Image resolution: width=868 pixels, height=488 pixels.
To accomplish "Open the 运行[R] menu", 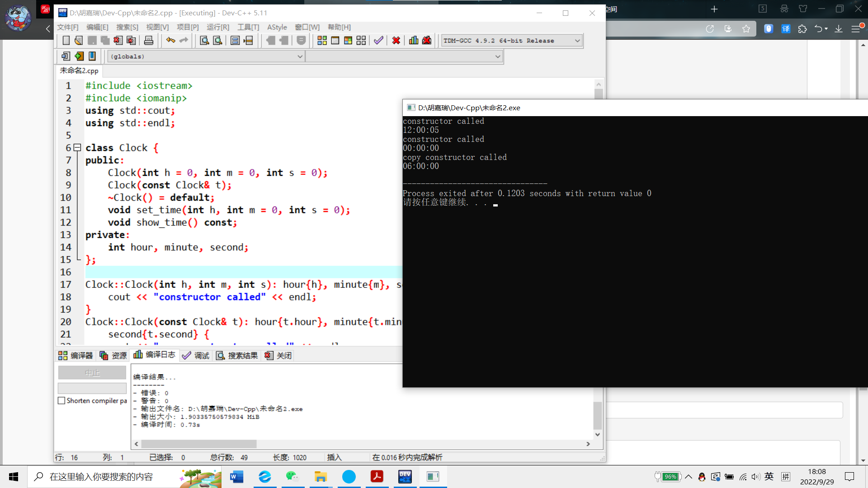I will pos(218,27).
